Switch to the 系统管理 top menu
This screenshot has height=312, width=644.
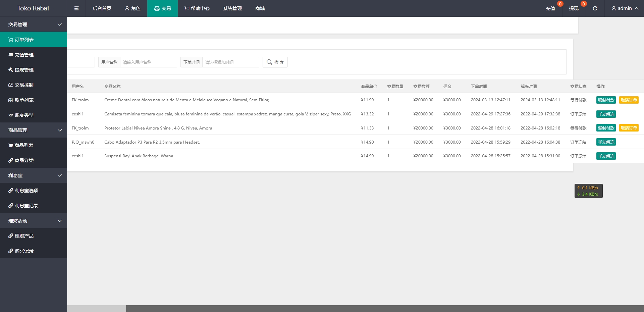click(x=232, y=8)
